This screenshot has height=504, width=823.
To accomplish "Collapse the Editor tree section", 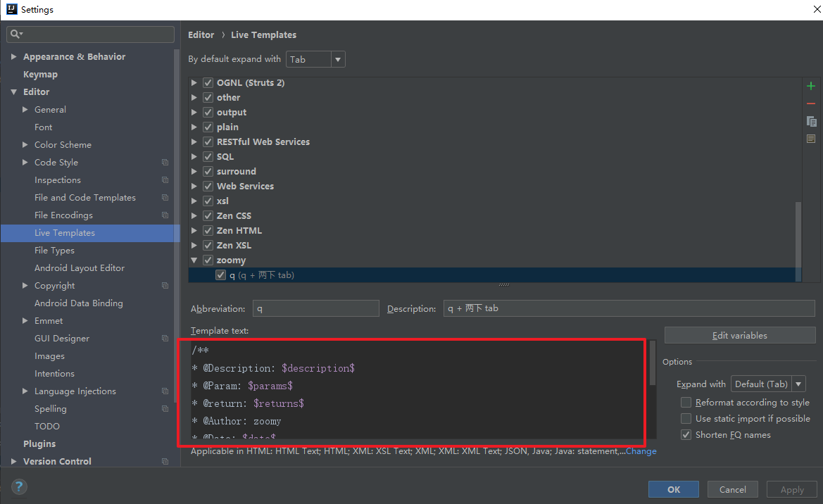I will [x=13, y=92].
